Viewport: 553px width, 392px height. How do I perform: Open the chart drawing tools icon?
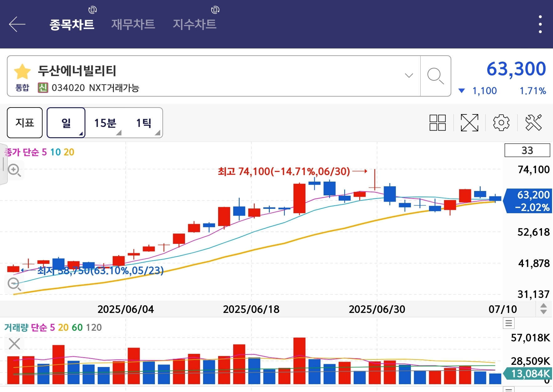coord(534,123)
